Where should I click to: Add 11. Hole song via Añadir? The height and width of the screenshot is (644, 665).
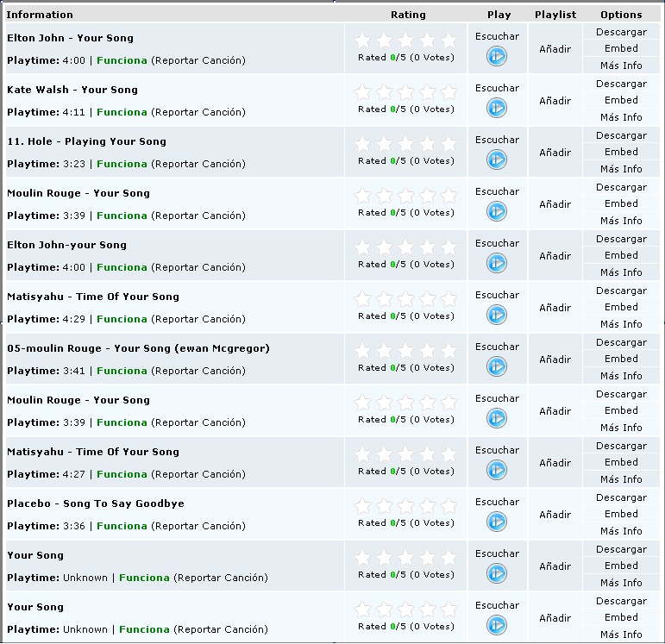coord(555,153)
